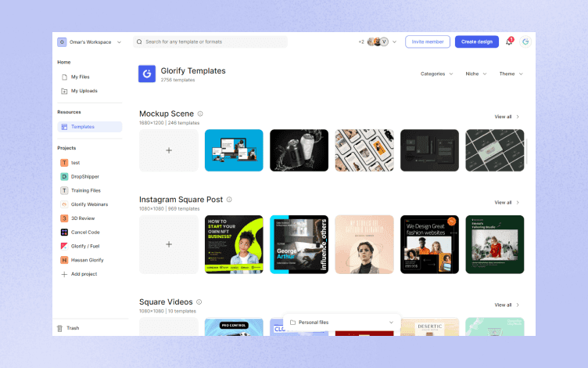Click the info icon beside Instagram Square Post
The width and height of the screenshot is (588, 368).
point(229,200)
